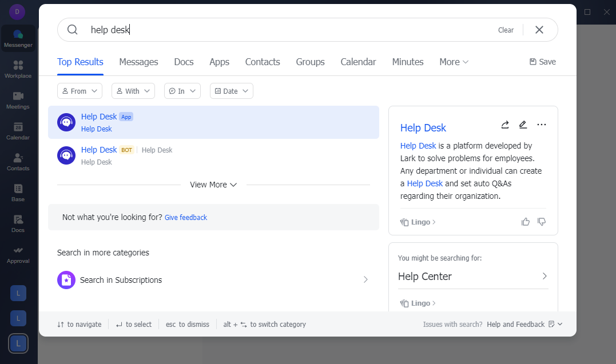Viewport: 616px width, 364px height.
Task: Click the share icon on the Help Desk card
Action: coord(504,124)
